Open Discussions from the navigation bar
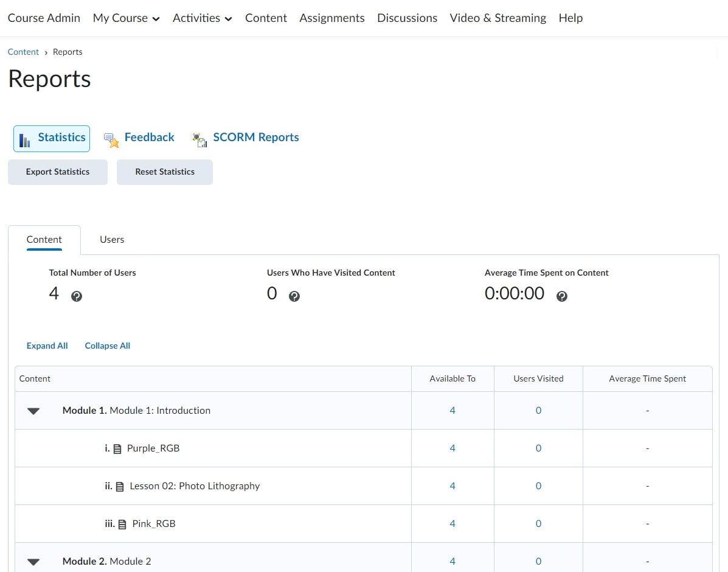Image resolution: width=728 pixels, height=572 pixels. [x=407, y=18]
